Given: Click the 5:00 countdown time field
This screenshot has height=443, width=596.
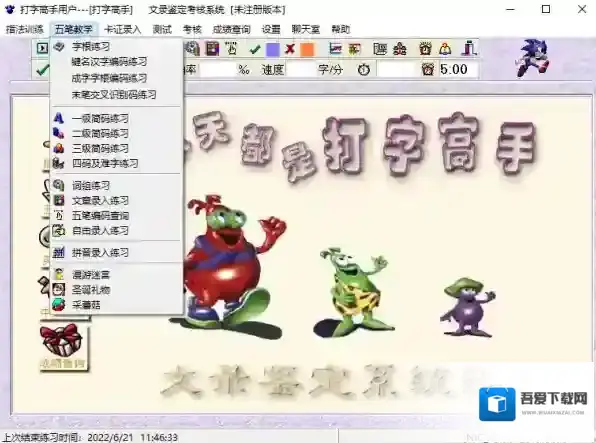Looking at the screenshot, I should (x=458, y=69).
